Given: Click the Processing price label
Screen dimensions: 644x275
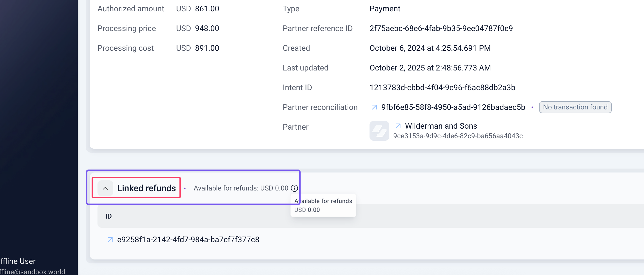Looking at the screenshot, I should click(x=127, y=29).
